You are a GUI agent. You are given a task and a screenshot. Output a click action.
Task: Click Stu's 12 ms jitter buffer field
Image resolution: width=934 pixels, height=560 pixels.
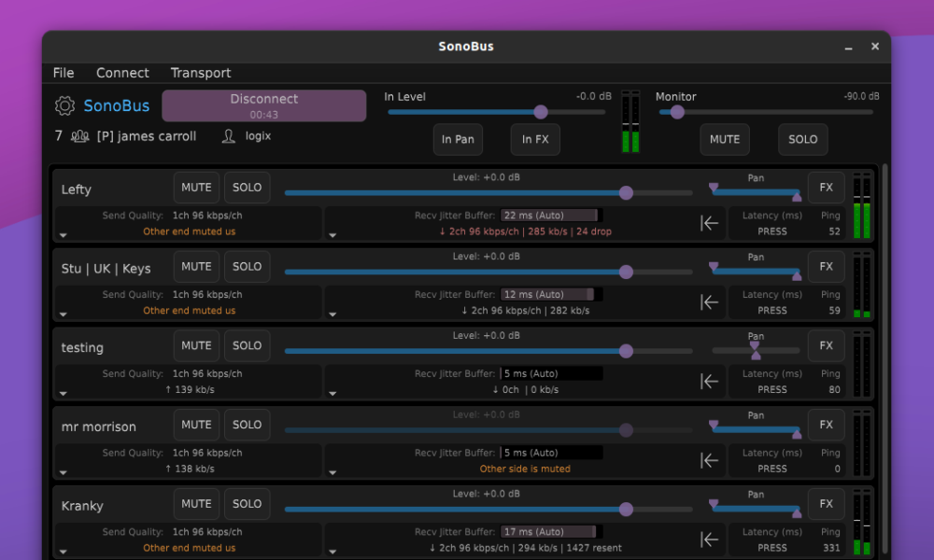click(x=551, y=295)
